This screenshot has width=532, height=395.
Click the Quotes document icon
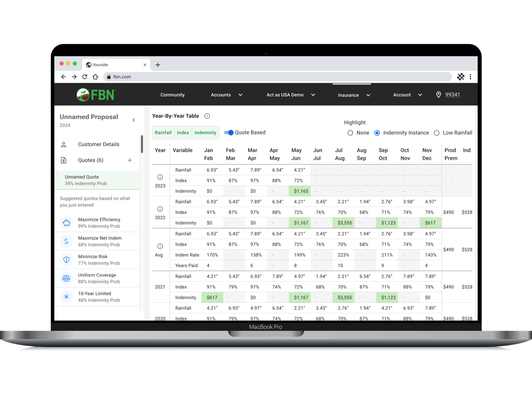pos(64,160)
